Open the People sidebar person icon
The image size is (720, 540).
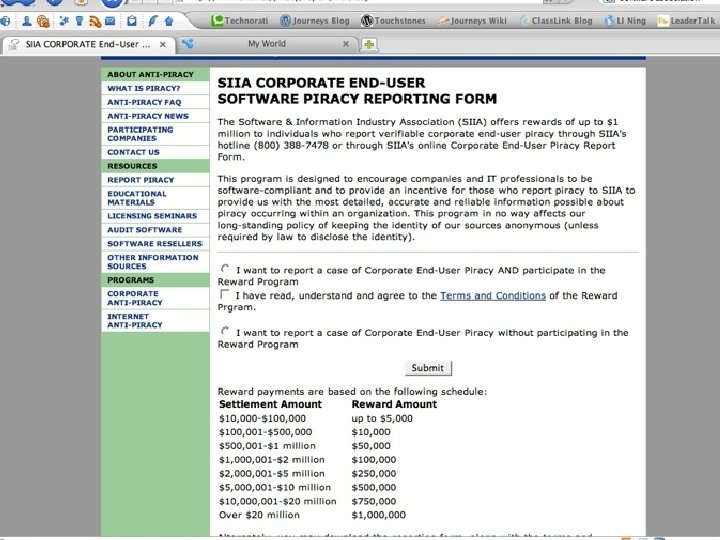tap(27, 21)
